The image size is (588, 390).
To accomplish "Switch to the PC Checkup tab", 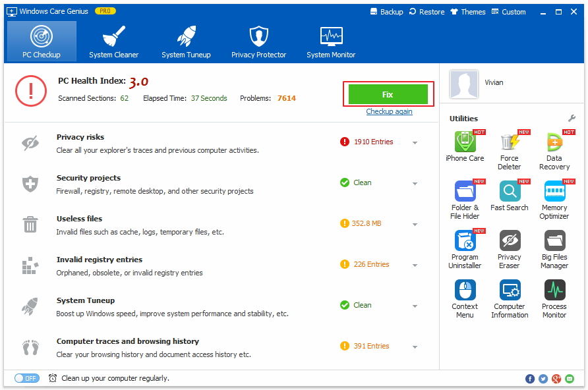I will (x=42, y=42).
